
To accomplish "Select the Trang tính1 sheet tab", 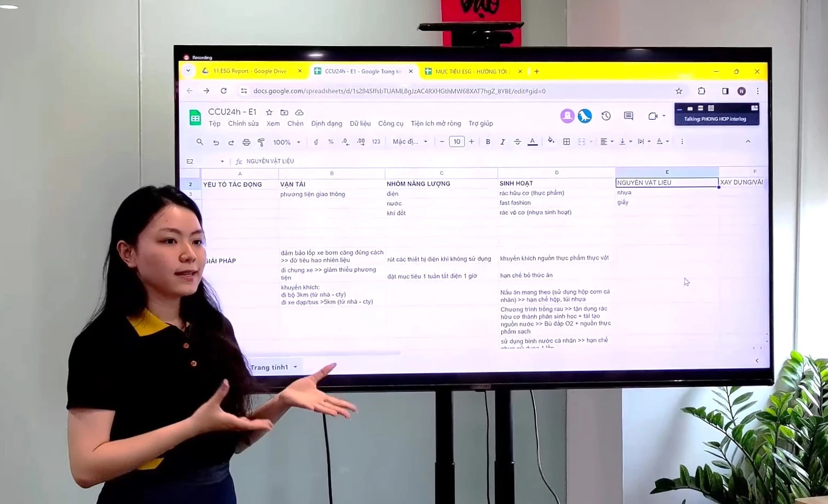I will click(274, 367).
